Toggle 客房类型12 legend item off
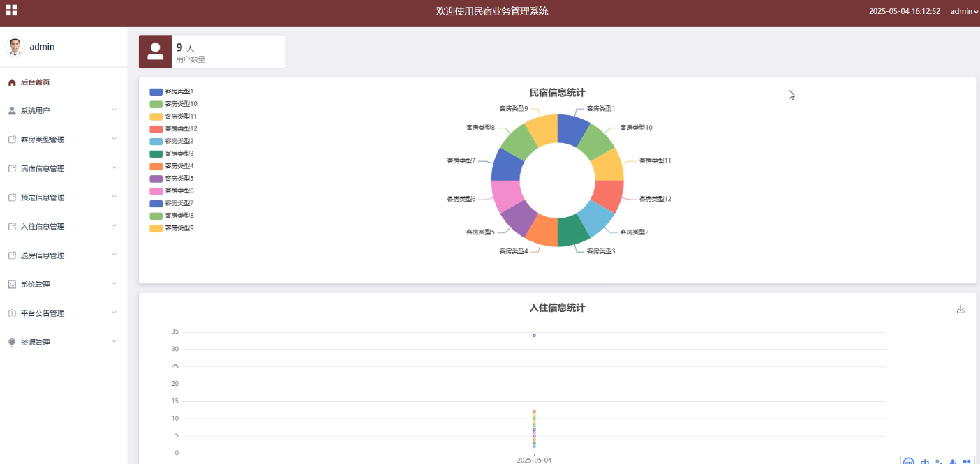 pyautogui.click(x=173, y=128)
